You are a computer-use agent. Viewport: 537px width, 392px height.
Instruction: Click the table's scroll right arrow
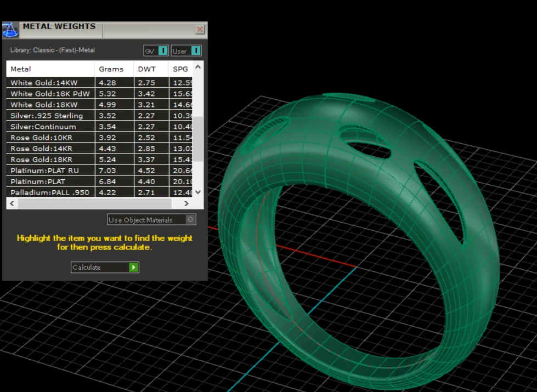click(186, 203)
